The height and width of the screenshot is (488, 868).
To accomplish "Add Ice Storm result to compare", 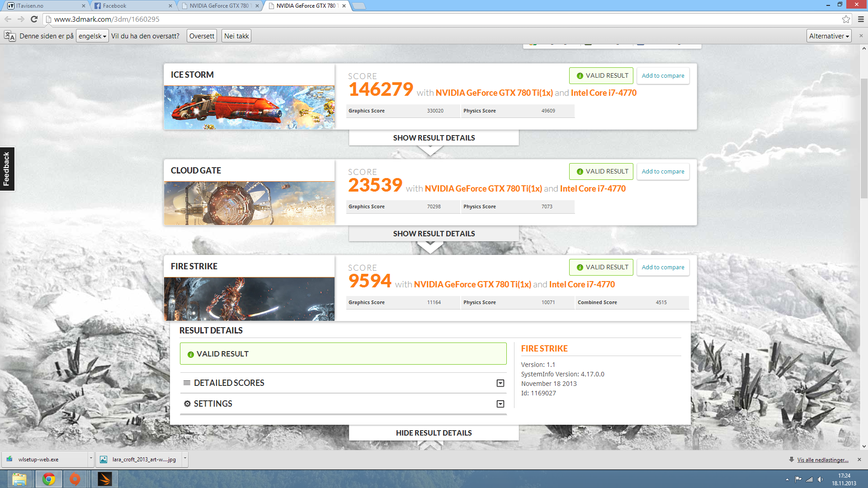I will (x=663, y=76).
